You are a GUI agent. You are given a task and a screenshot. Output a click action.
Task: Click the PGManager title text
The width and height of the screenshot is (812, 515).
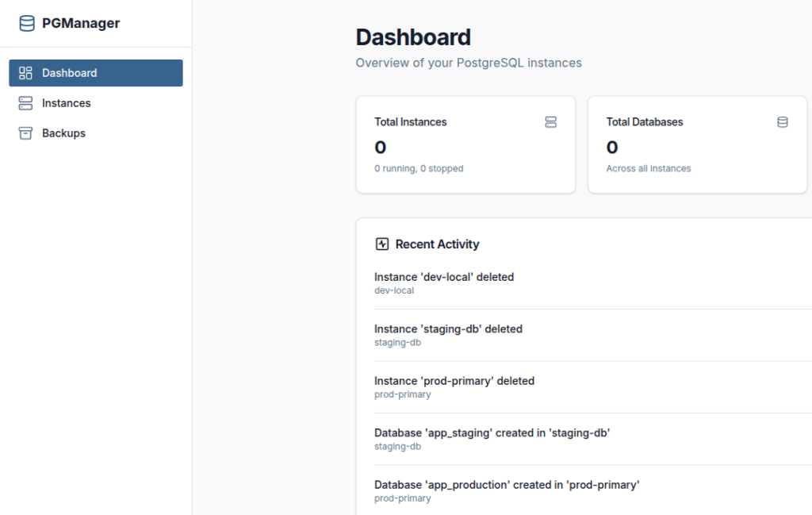click(x=81, y=23)
